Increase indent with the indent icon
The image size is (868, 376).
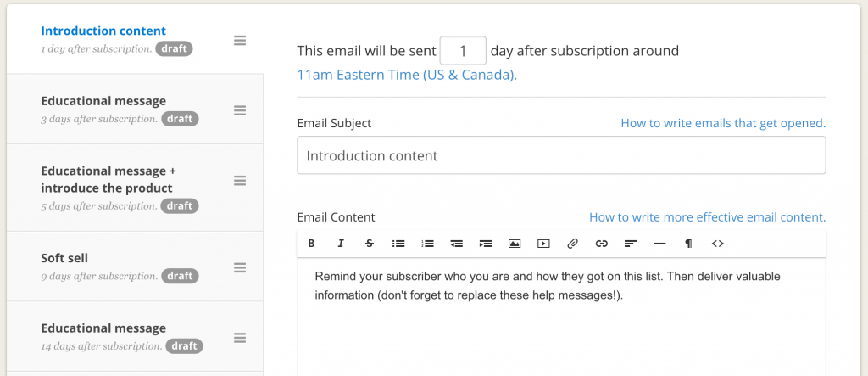coord(486,244)
